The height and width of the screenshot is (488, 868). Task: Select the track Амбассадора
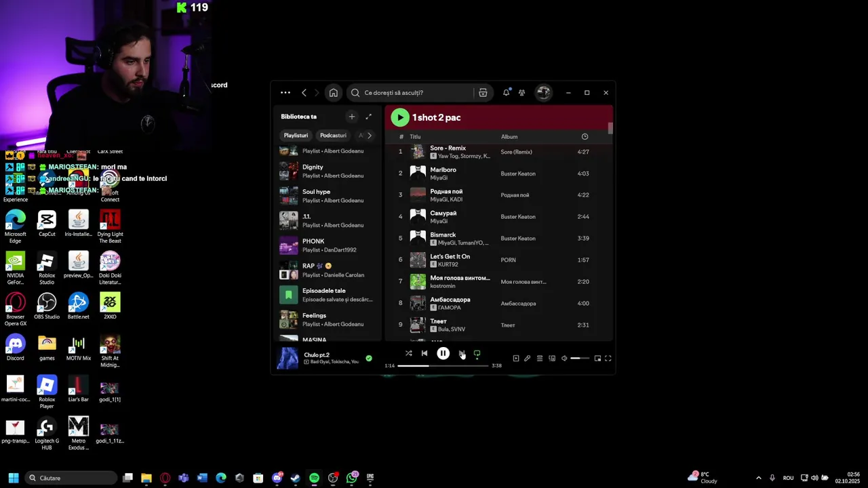[x=450, y=300]
